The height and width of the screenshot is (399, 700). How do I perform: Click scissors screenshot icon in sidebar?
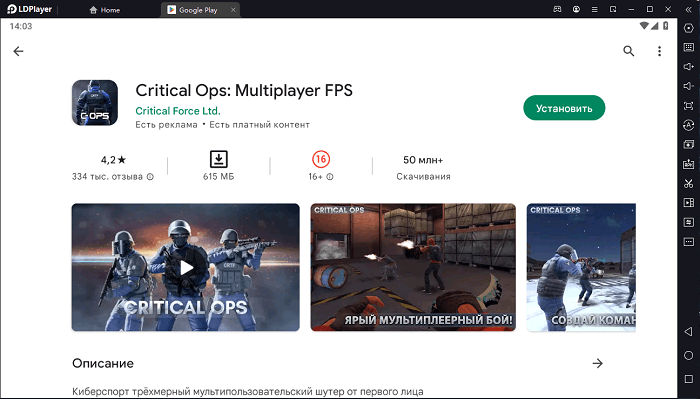coord(689,183)
